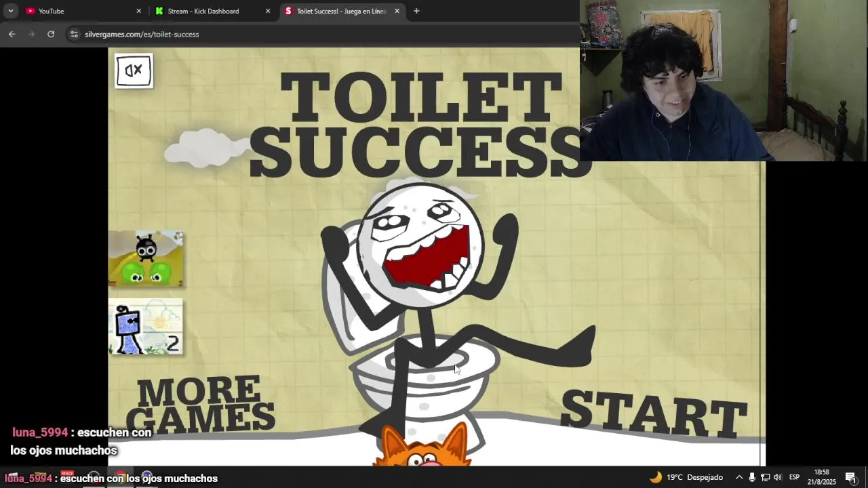Viewport: 868px width, 488px height.
Task: Close the Toilet Success tab
Action: click(397, 11)
